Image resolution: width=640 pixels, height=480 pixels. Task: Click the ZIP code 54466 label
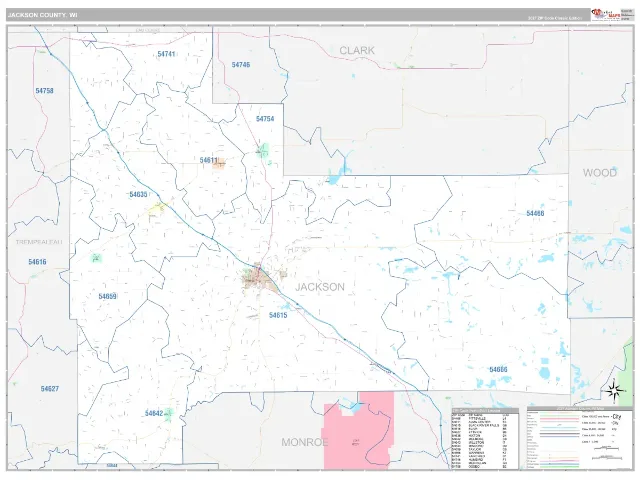click(535, 213)
